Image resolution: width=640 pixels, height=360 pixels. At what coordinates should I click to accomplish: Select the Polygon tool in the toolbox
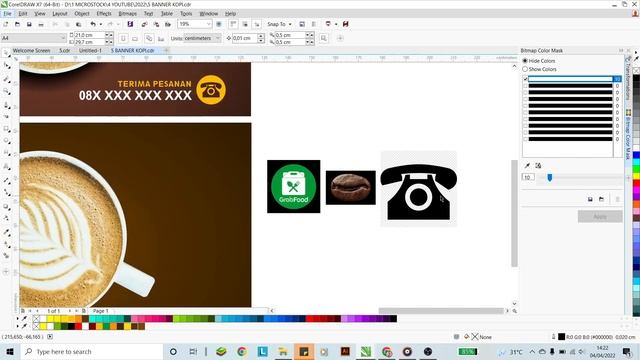click(x=6, y=153)
